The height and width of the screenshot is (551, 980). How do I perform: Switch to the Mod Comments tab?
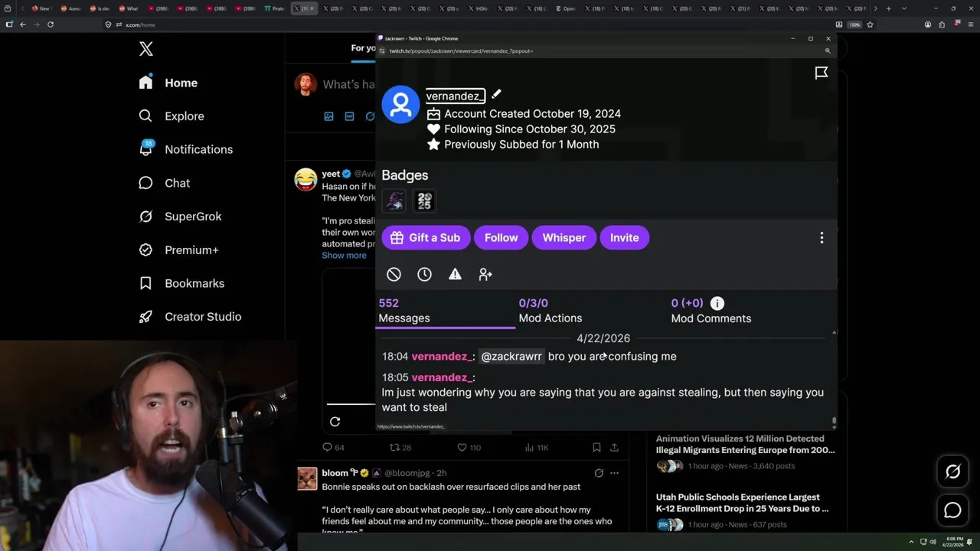pos(711,311)
